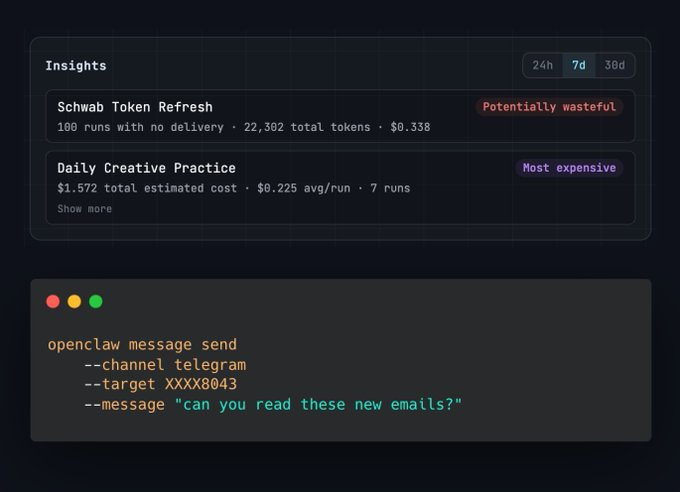This screenshot has width=680, height=492.
Task: Switch insights range to 30d
Action: click(614, 65)
